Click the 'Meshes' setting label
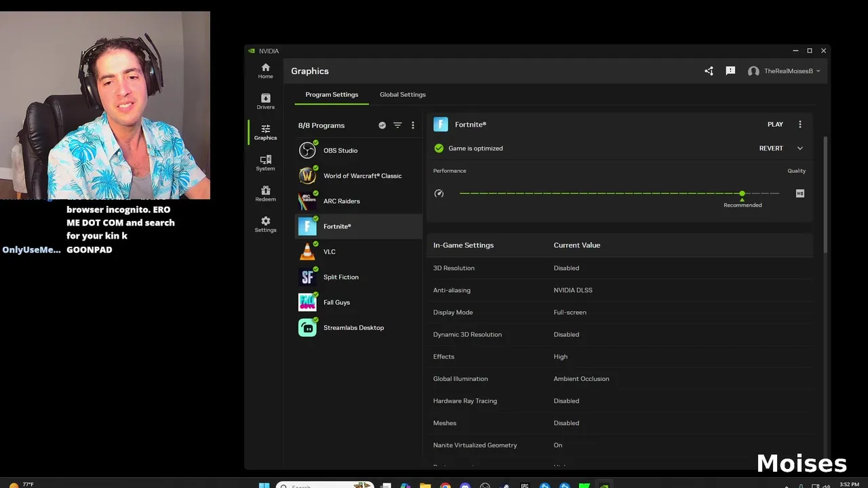The image size is (868, 488). 445,423
